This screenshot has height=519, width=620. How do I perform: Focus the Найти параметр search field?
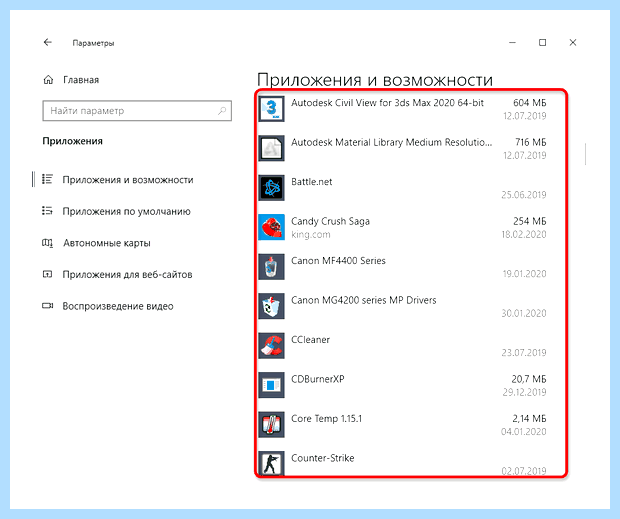tap(137, 111)
